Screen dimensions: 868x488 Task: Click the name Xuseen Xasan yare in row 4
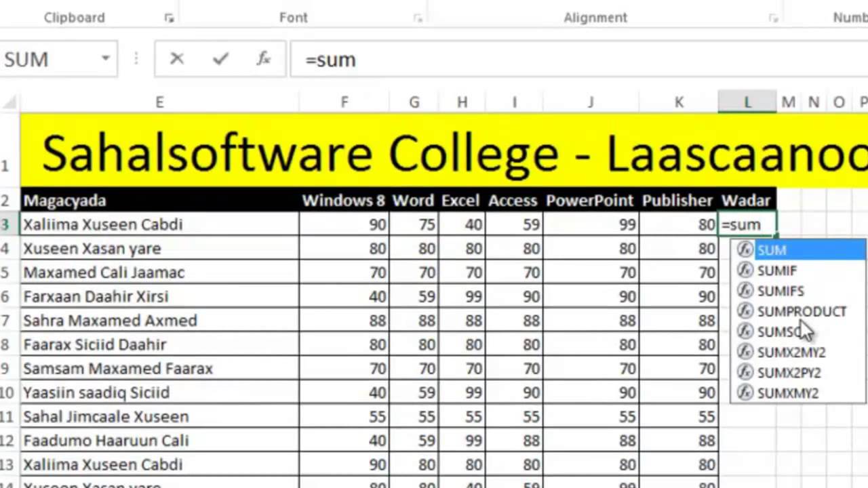(92, 249)
